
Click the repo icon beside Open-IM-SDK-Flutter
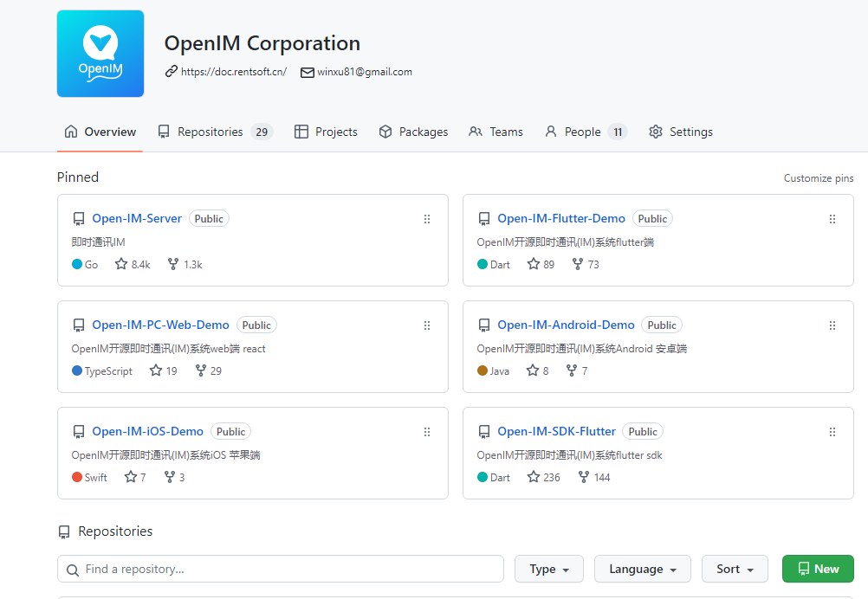coord(484,432)
